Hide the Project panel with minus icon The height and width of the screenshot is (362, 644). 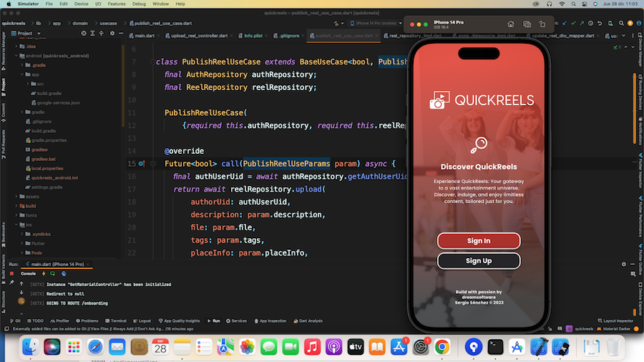click(x=121, y=33)
